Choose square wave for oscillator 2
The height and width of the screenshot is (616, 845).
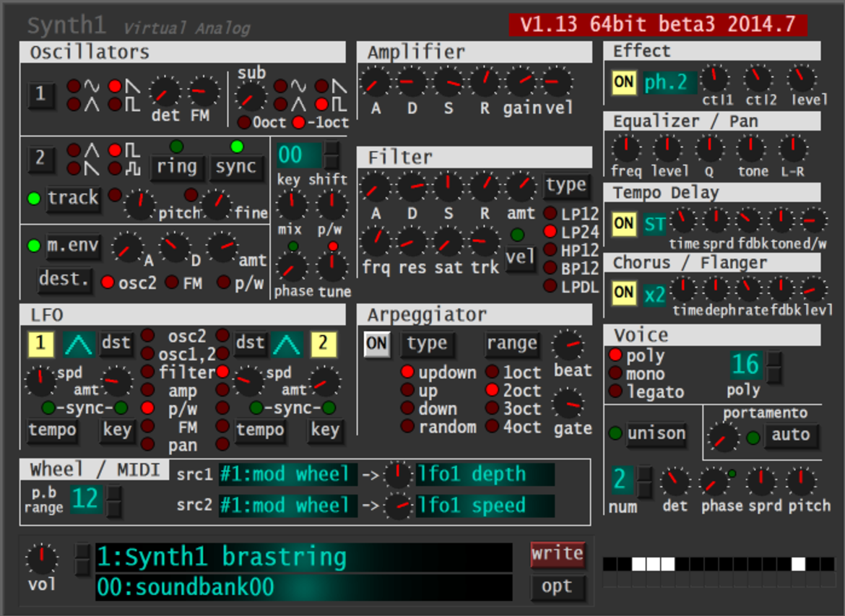115,149
